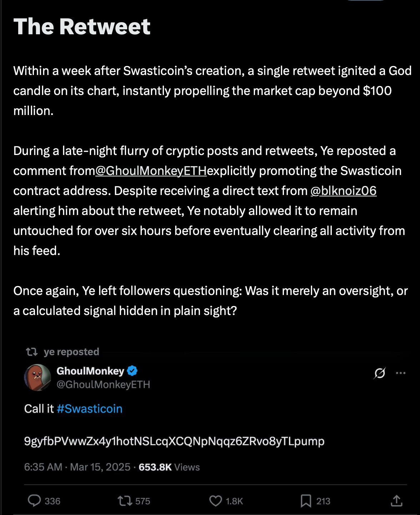Open the tweet timestamp 6:35 AM Mar 15, 2025
The height and width of the screenshot is (515, 420).
pos(77,467)
